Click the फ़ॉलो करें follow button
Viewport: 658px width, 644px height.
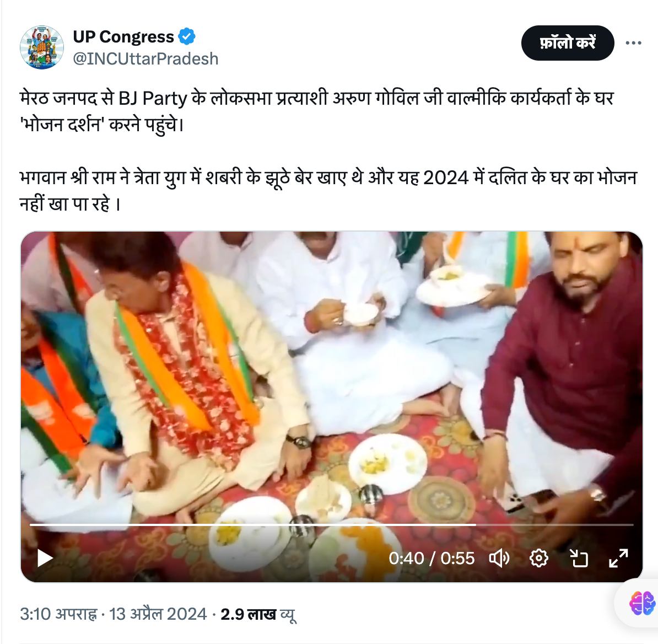[x=568, y=43]
